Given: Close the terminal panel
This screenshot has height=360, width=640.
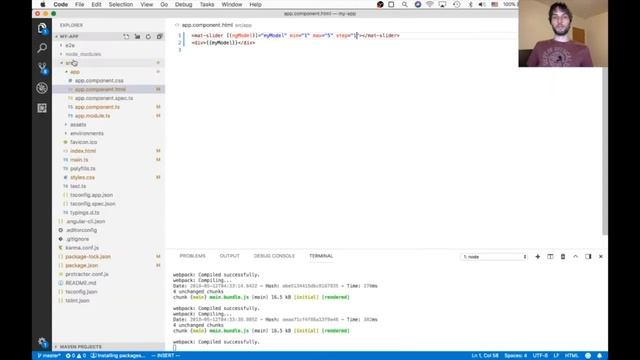Looking at the screenshot, I should pyautogui.click(x=601, y=256).
